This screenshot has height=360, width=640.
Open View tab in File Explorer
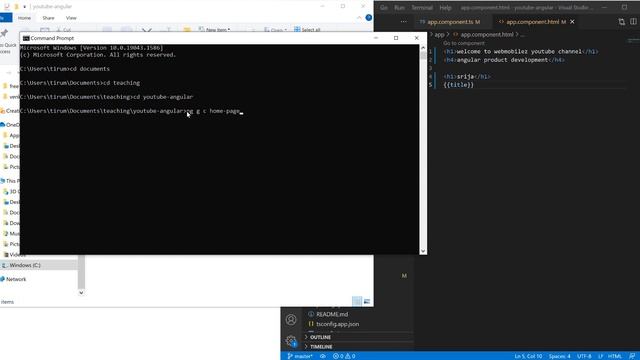tap(71, 18)
